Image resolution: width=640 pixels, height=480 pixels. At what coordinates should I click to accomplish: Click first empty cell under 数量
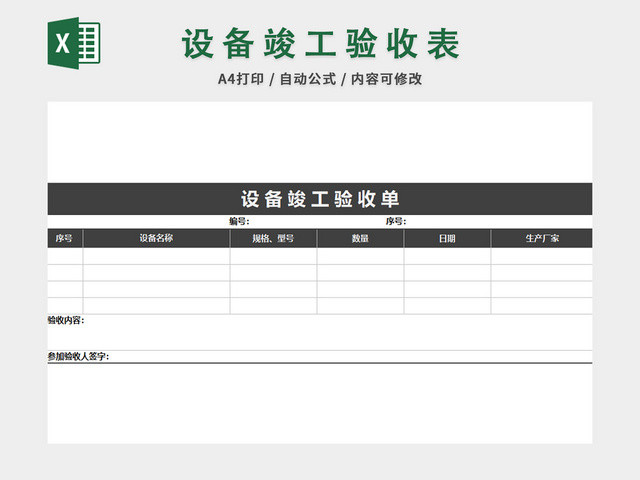tap(360, 256)
